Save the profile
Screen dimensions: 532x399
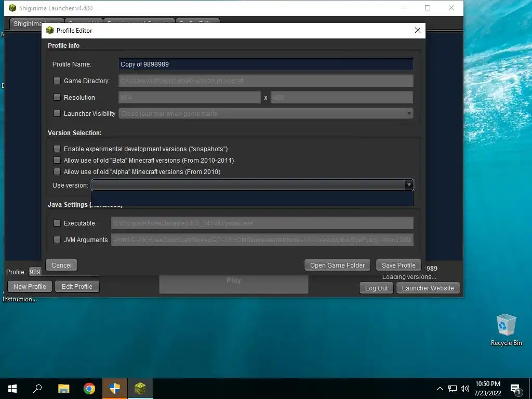tap(398, 265)
